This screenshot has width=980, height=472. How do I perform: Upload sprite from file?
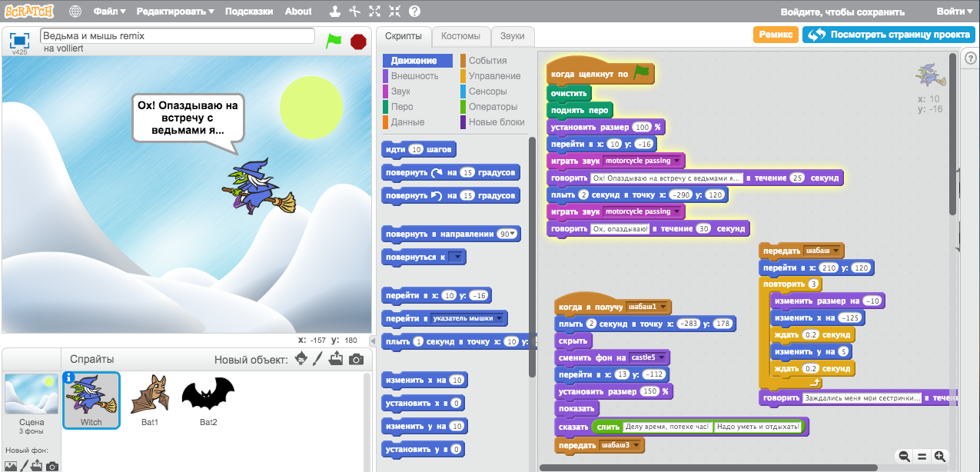(x=336, y=359)
